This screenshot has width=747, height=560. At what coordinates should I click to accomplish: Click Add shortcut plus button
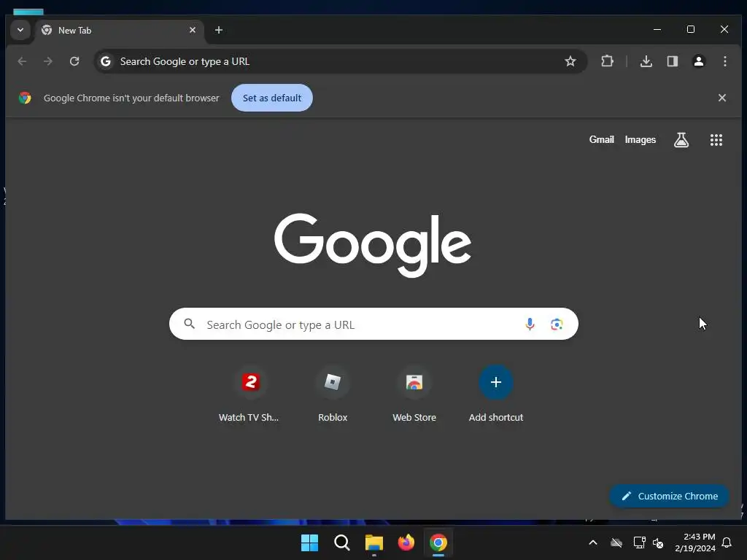[495, 382]
